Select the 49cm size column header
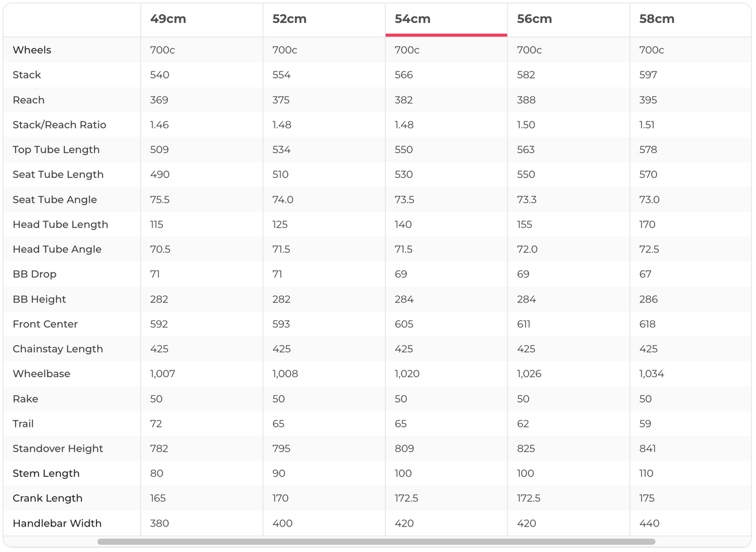This screenshot has height=552, width=756. coord(168,19)
